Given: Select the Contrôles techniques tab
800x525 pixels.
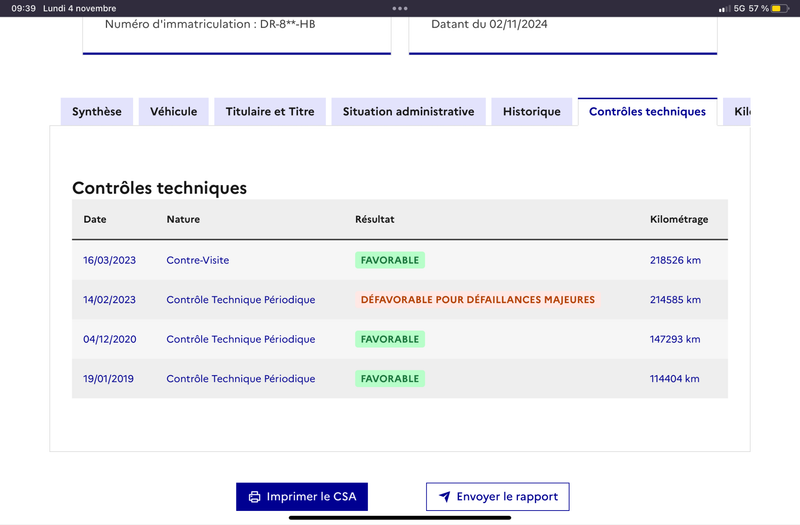Looking at the screenshot, I should 647,111.
